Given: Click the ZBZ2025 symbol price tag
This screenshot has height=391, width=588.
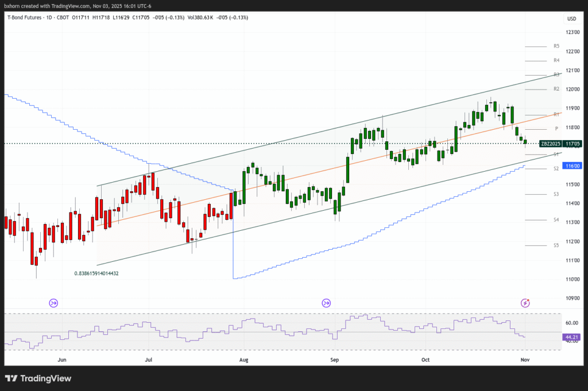Looking at the screenshot, I should pos(550,144).
